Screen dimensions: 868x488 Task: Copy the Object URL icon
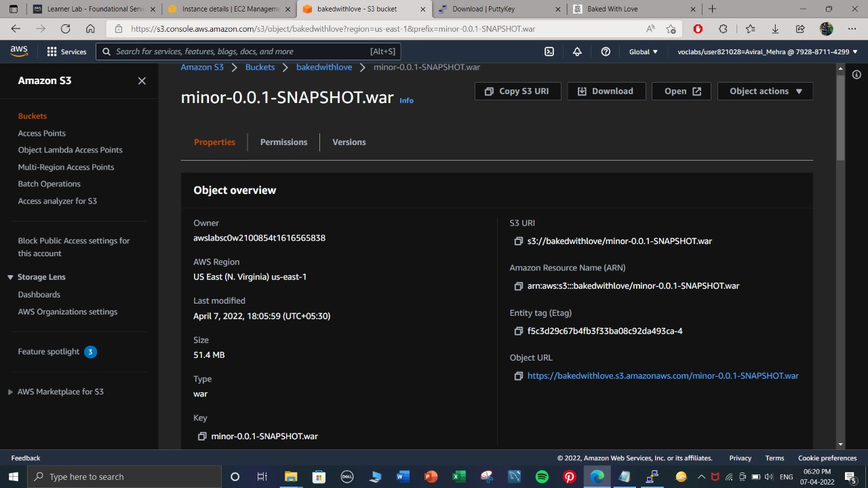coord(518,376)
